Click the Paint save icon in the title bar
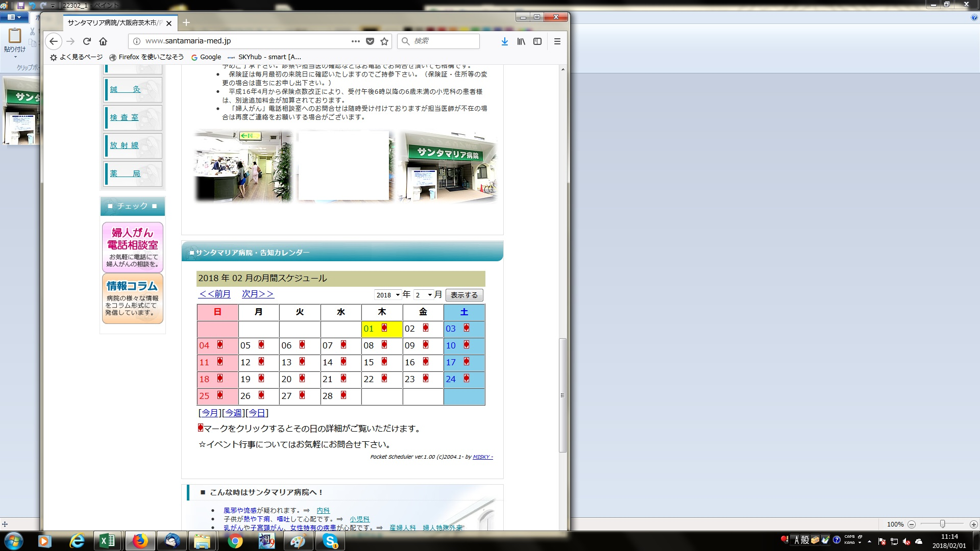 [x=21, y=6]
